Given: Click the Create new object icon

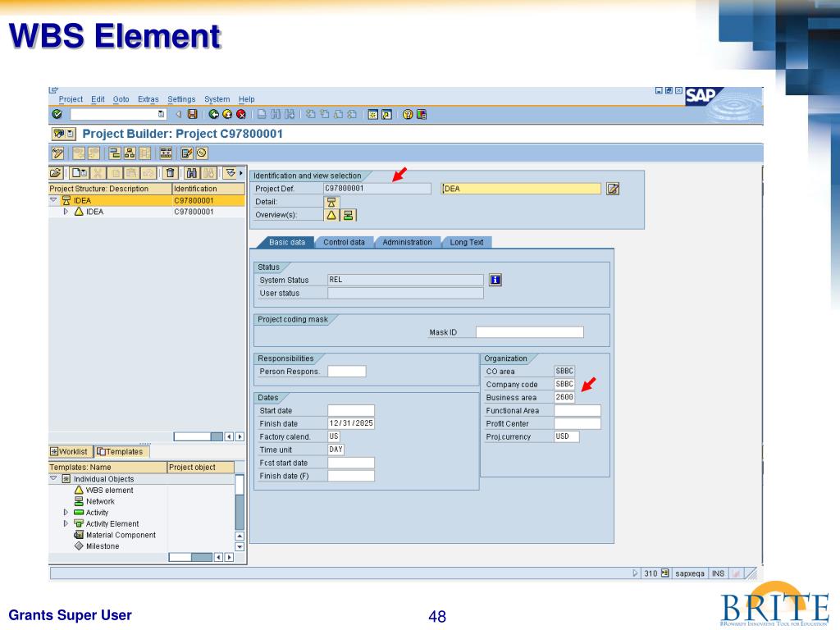Looking at the screenshot, I should [x=80, y=173].
